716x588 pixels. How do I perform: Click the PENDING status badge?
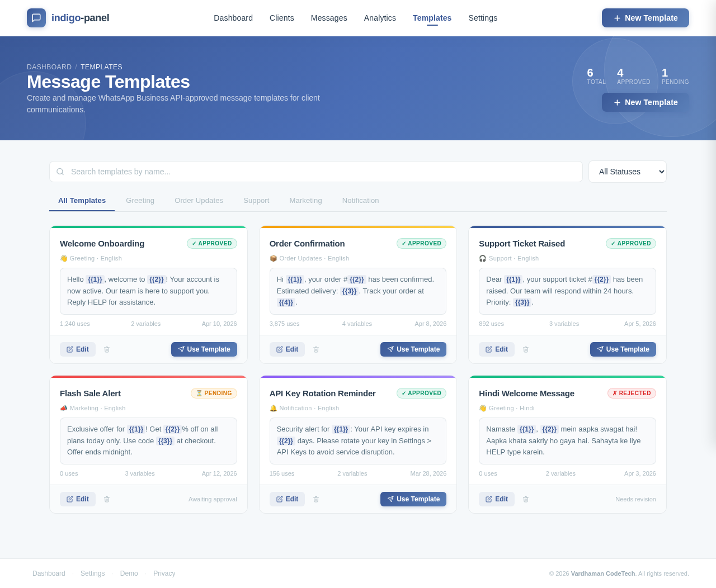[x=214, y=393]
